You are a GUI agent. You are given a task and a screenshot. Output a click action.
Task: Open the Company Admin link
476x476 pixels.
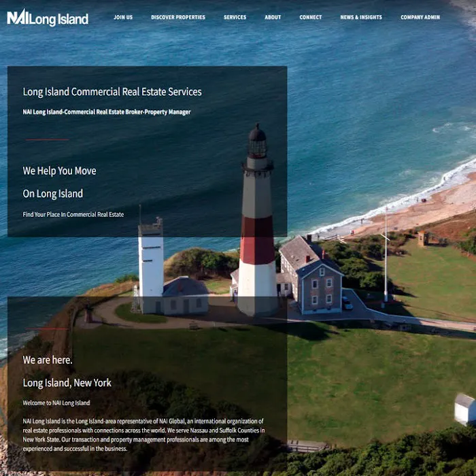[420, 17]
